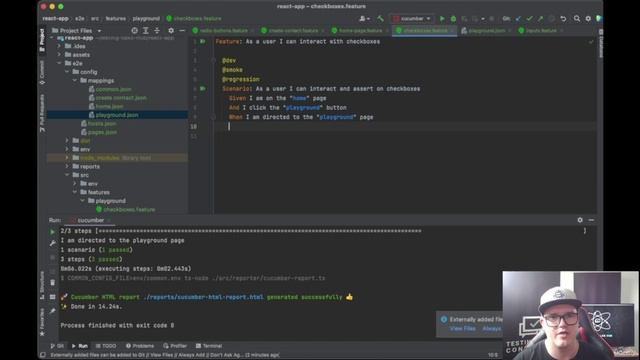Screen dimensions: 640x360
Task: Click the layout icon in Run panel sidebar
Action: pyautogui.click(x=52, y=297)
